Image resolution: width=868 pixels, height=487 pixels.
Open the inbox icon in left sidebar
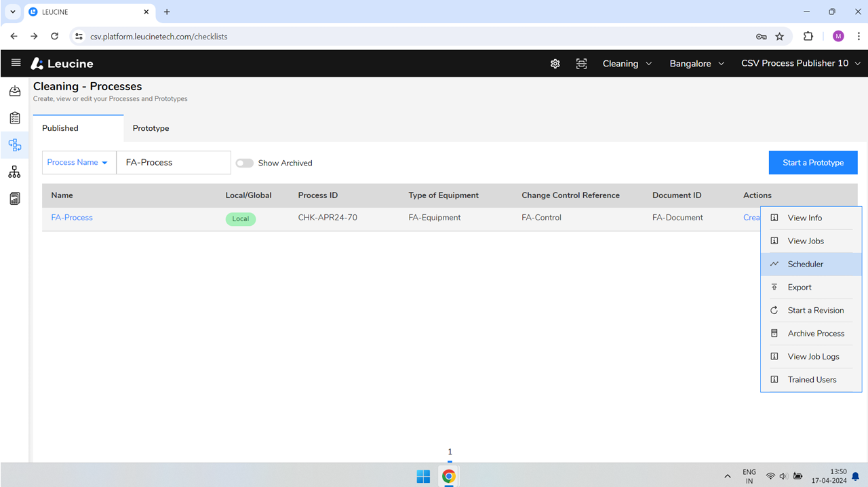coord(14,91)
